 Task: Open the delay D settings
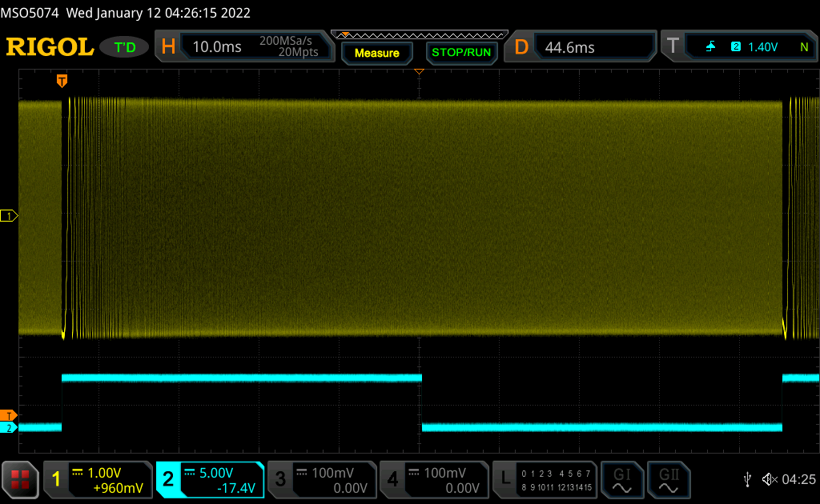pos(521,47)
